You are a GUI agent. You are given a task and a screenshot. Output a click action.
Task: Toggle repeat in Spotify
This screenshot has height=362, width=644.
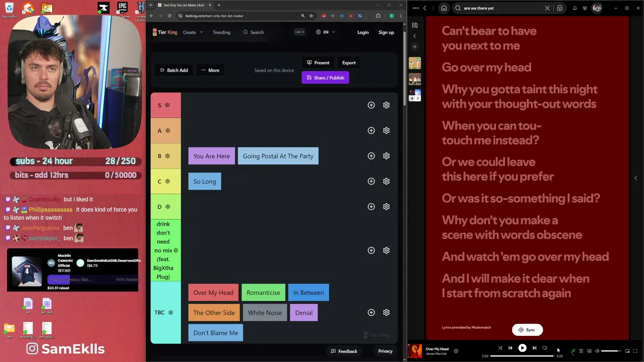(x=544, y=348)
